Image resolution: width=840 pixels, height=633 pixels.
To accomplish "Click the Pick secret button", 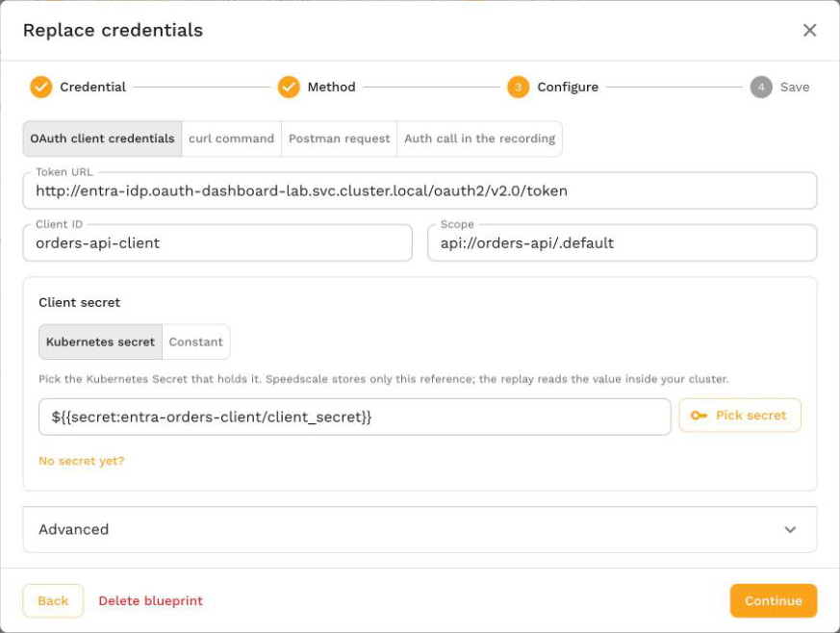I will point(740,415).
